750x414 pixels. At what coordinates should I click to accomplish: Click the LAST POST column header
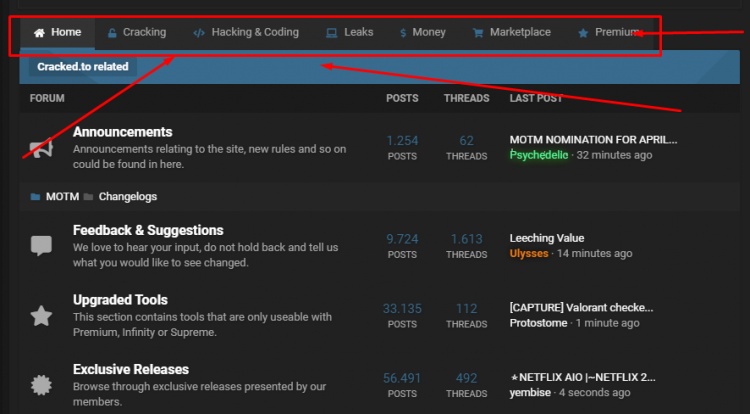click(x=536, y=98)
